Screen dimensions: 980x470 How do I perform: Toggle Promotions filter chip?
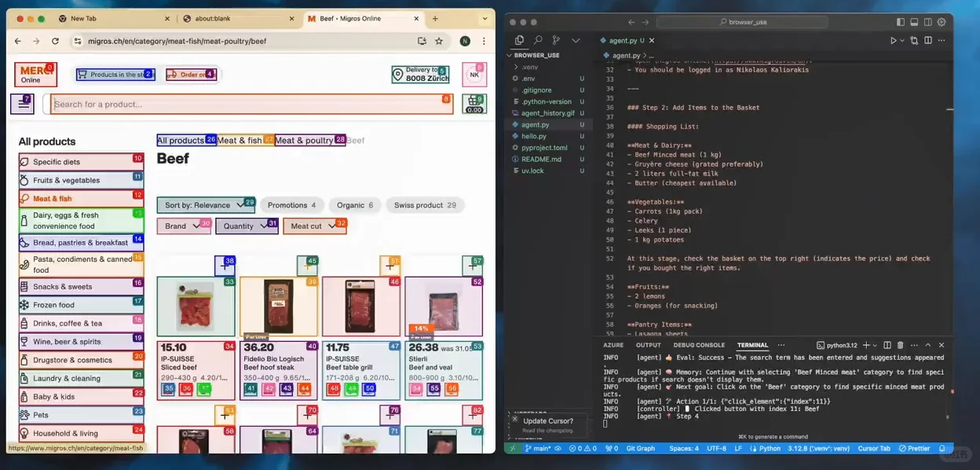(291, 205)
